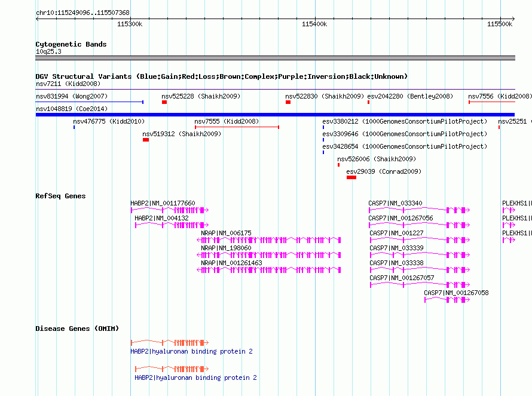Screen dimensions: 532x396
Task: Click esv3309646 variant label
Action: [x=405, y=134]
